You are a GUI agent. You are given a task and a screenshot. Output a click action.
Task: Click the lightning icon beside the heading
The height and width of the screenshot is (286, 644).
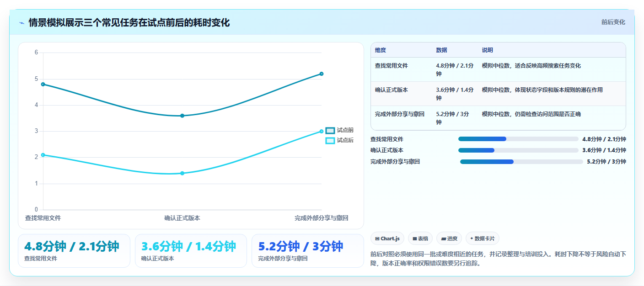tap(21, 23)
